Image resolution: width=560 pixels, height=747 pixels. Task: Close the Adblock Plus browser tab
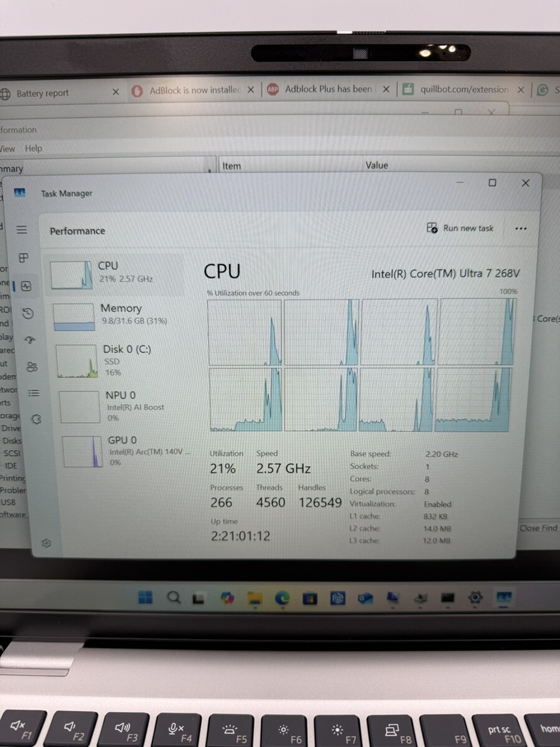point(386,89)
